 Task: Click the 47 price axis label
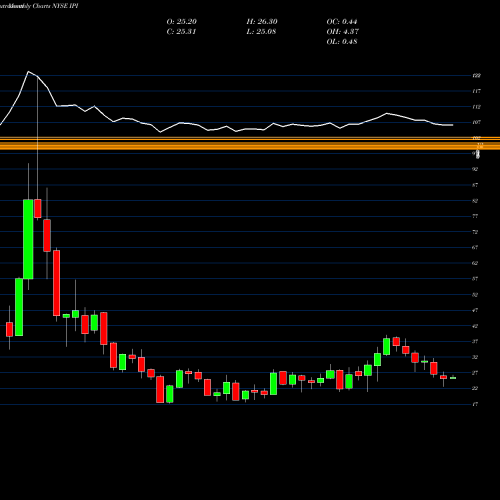pyautogui.click(x=475, y=310)
